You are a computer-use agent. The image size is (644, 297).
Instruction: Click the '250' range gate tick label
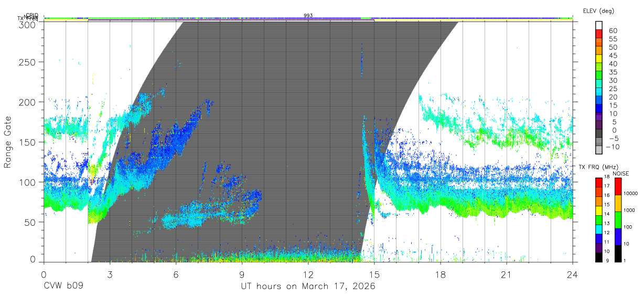[x=28, y=62]
